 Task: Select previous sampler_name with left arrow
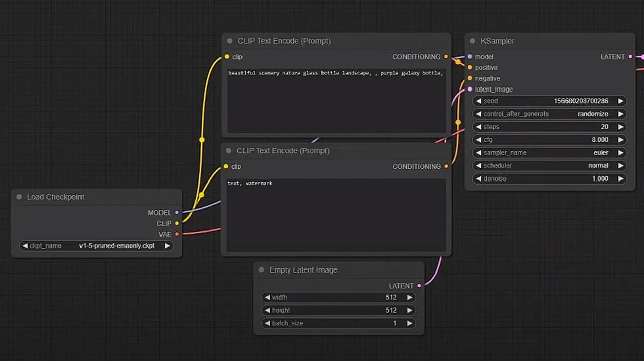[478, 152]
